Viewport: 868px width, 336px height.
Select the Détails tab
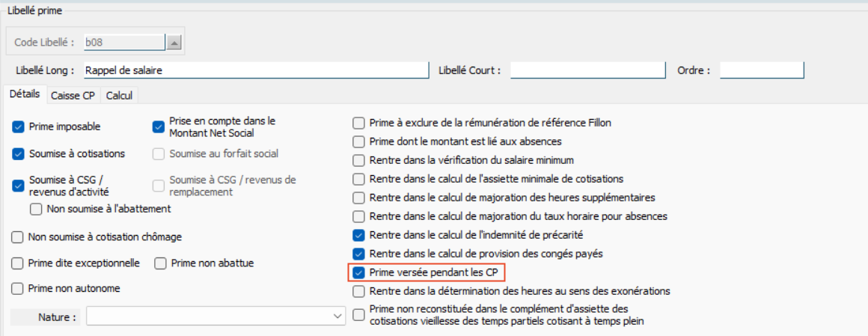tap(25, 95)
